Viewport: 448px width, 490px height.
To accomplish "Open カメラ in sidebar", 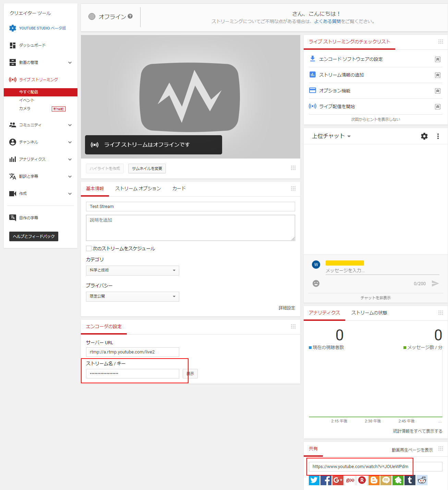I will (25, 108).
